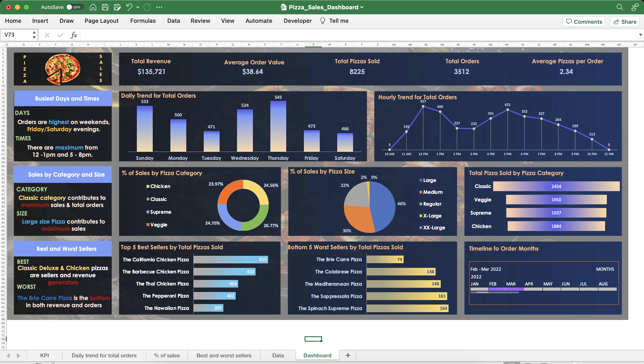The image size is (644, 364).
Task: Open the Data sheet tab
Action: [278, 355]
